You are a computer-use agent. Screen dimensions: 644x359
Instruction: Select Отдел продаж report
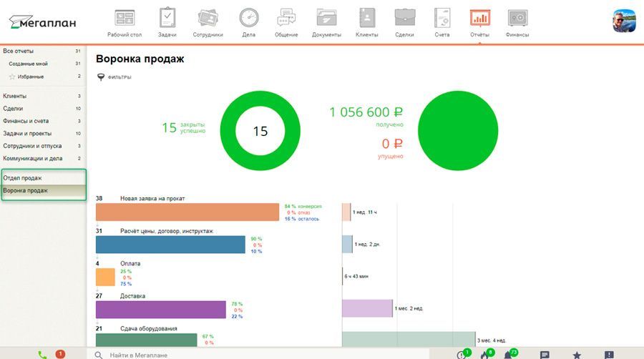click(23, 177)
